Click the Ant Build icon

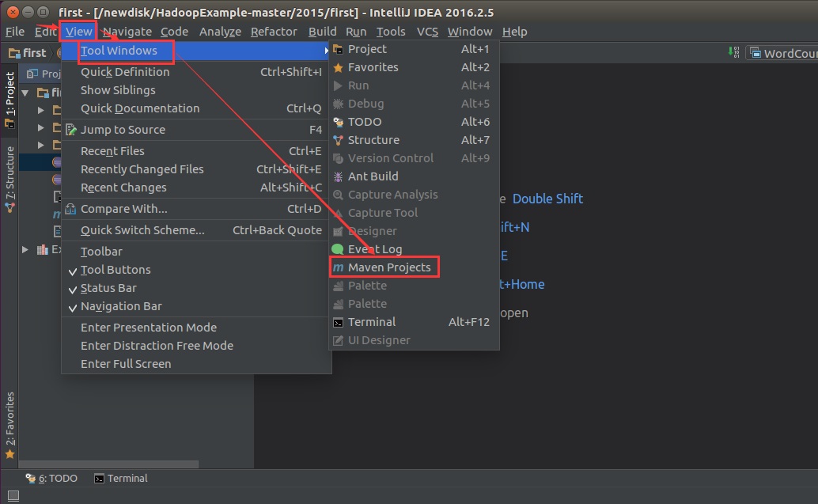(x=338, y=176)
